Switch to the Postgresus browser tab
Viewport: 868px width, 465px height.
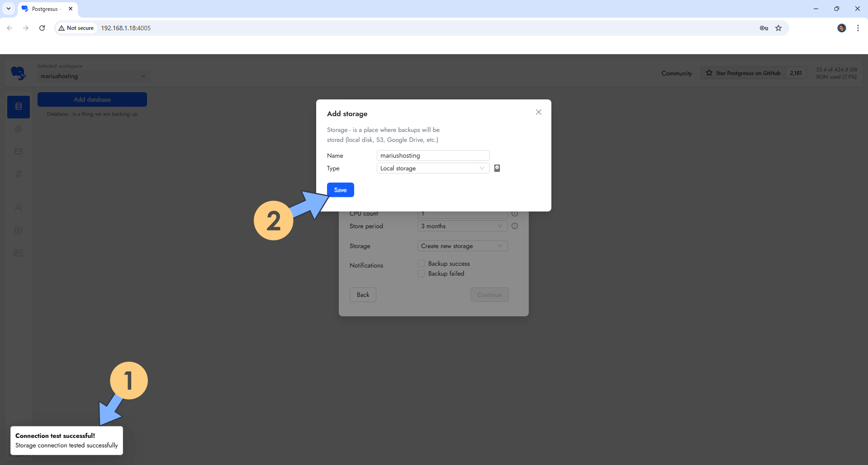(x=45, y=9)
